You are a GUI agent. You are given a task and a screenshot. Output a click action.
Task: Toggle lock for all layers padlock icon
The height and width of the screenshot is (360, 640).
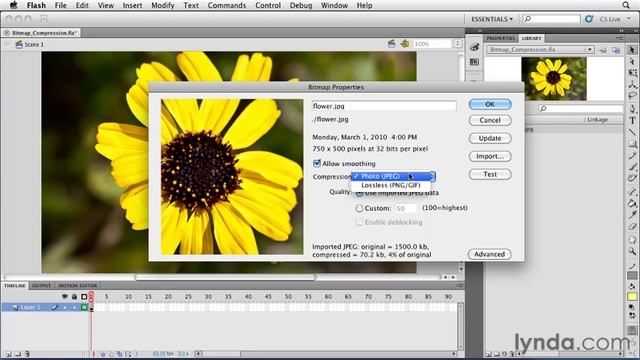(x=74, y=296)
